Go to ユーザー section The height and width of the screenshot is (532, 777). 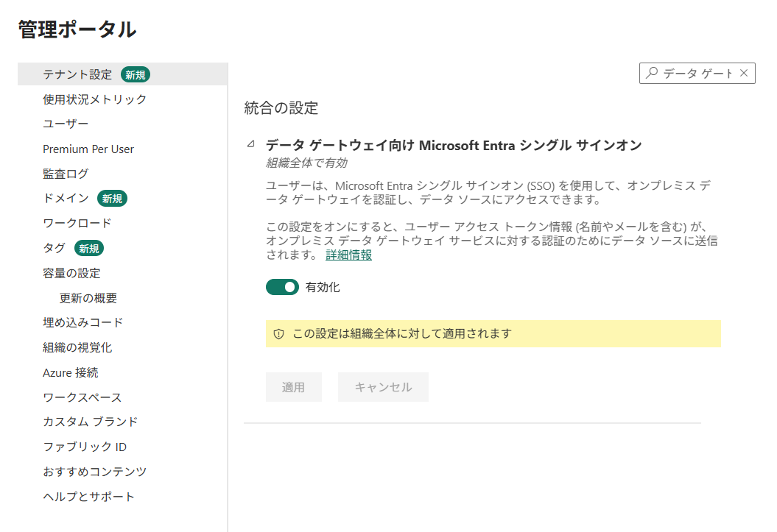coord(66,124)
